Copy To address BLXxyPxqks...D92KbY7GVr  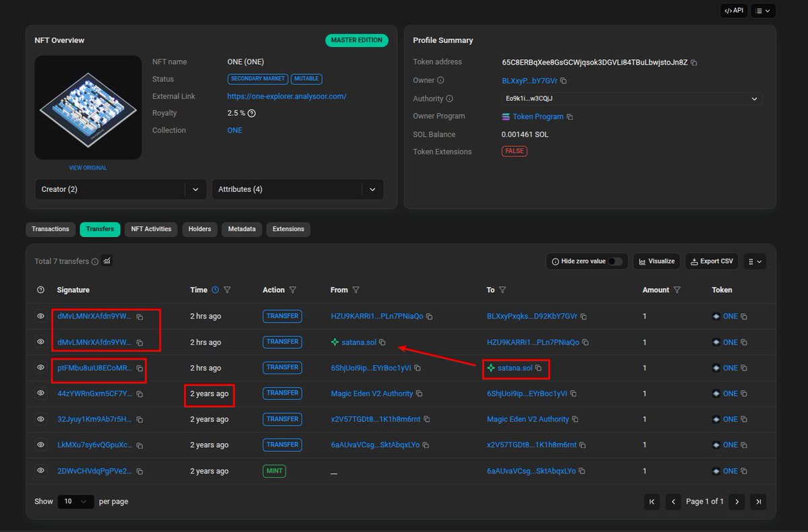[584, 317]
